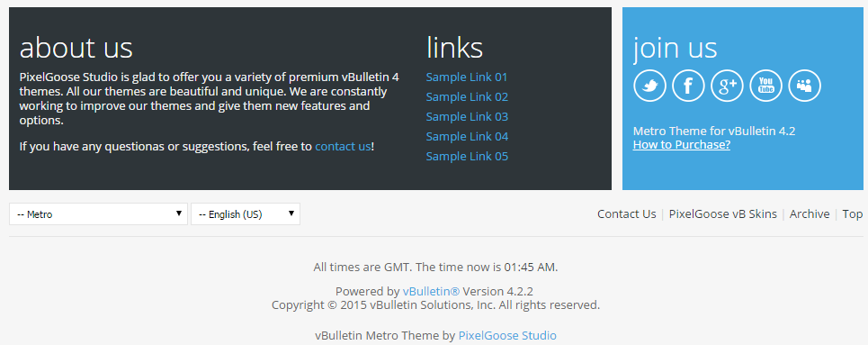The image size is (868, 345).
Task: Follow Sample Link 01
Action: pyautogui.click(x=467, y=77)
